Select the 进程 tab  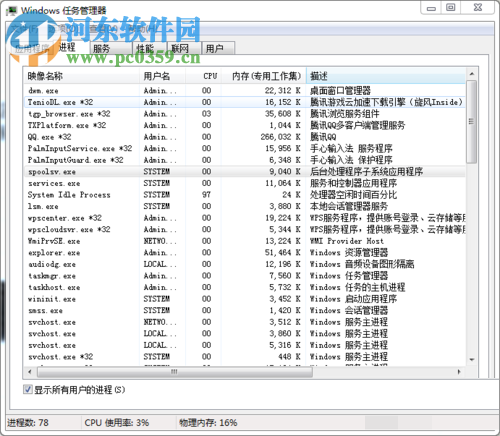[71, 48]
